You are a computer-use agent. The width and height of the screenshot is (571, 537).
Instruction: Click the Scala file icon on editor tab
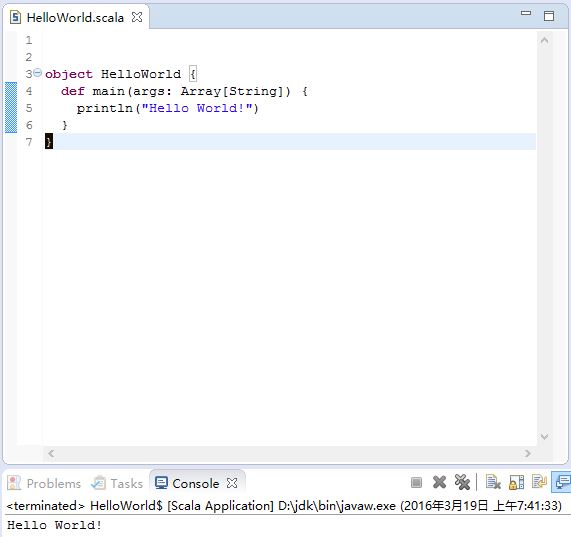tap(15, 17)
